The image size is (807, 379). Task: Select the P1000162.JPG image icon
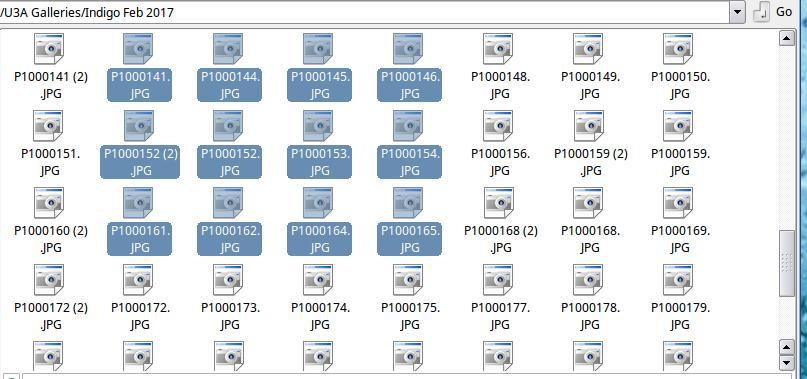click(229, 203)
